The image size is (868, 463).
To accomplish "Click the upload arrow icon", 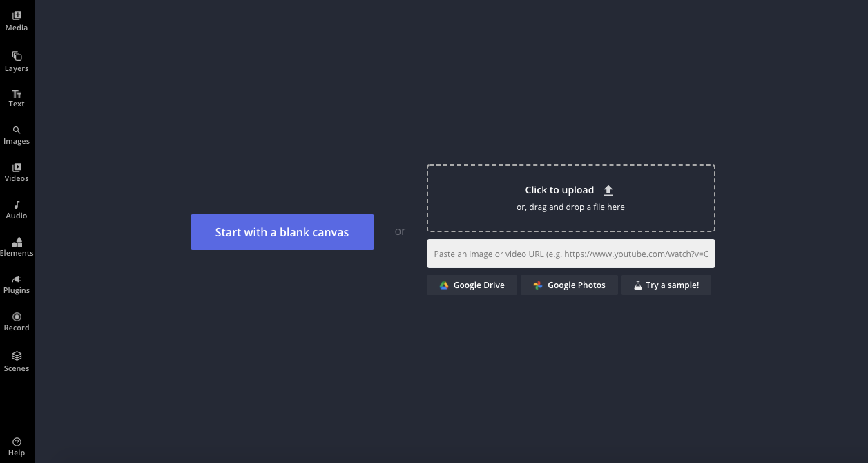I will 608,190.
